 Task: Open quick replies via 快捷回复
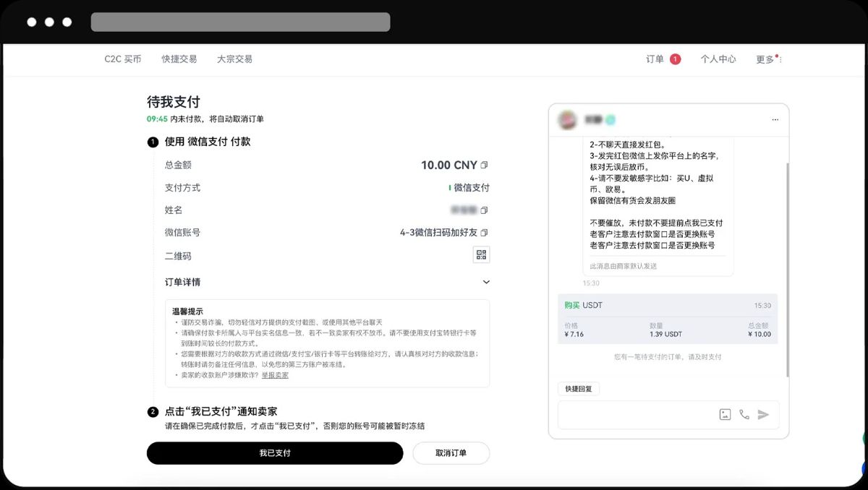click(577, 388)
